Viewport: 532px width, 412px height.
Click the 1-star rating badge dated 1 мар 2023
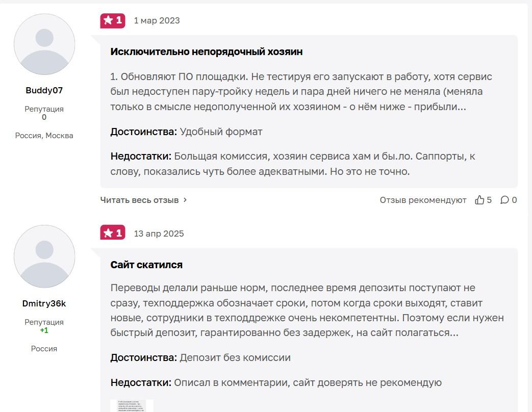pos(113,20)
